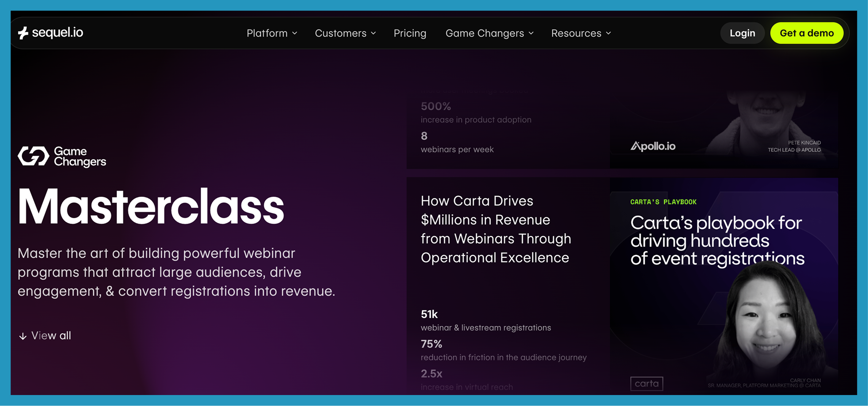This screenshot has width=868, height=406.
Task: Click the Game Changers interlocking logo icon
Action: [x=33, y=156]
